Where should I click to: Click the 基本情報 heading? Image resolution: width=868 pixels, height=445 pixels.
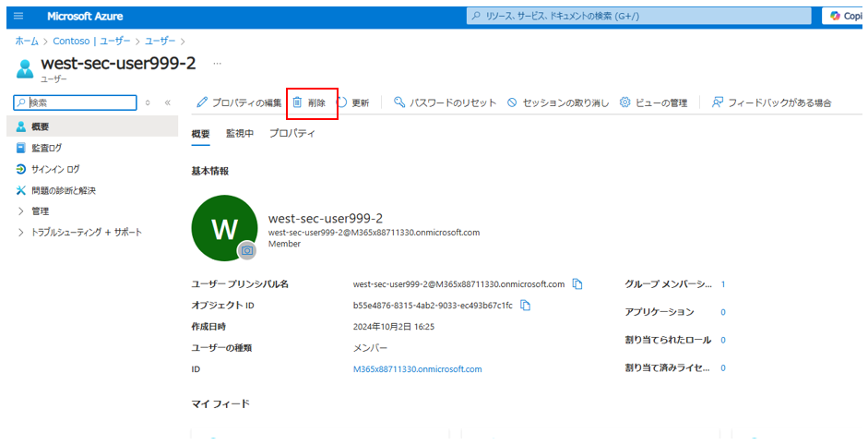(209, 171)
